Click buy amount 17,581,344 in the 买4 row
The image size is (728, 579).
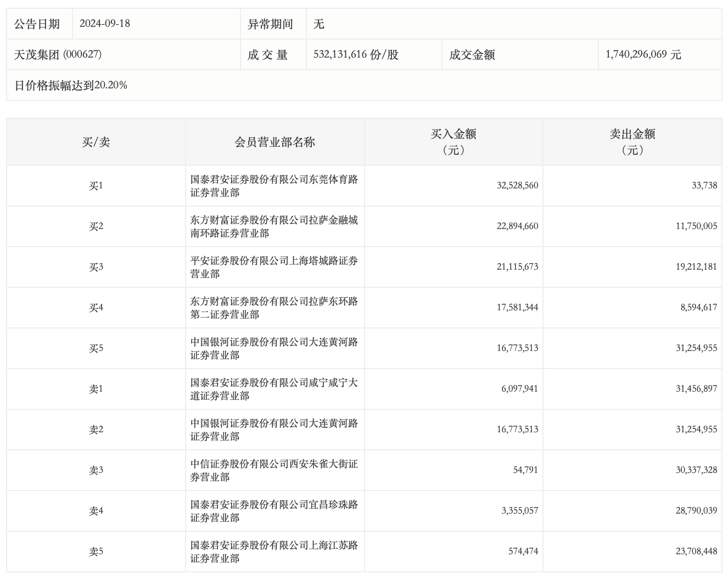517,308
